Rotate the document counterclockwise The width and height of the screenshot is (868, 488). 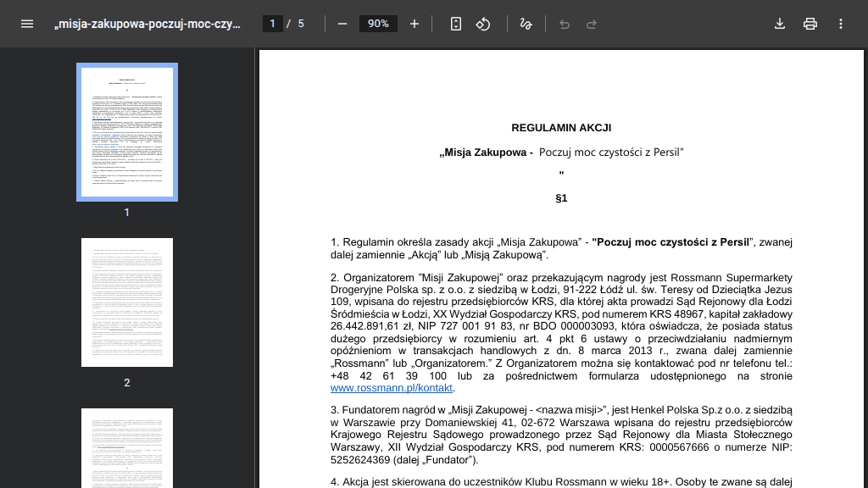click(x=482, y=24)
